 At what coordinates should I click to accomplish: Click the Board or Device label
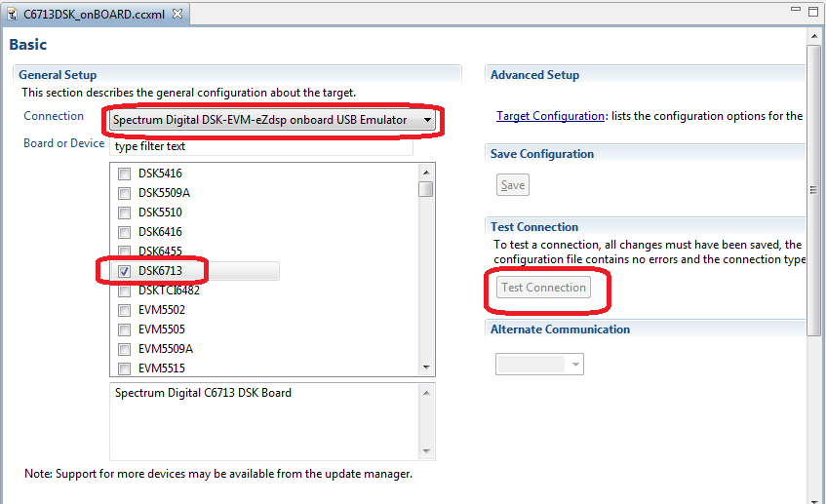[x=63, y=143]
